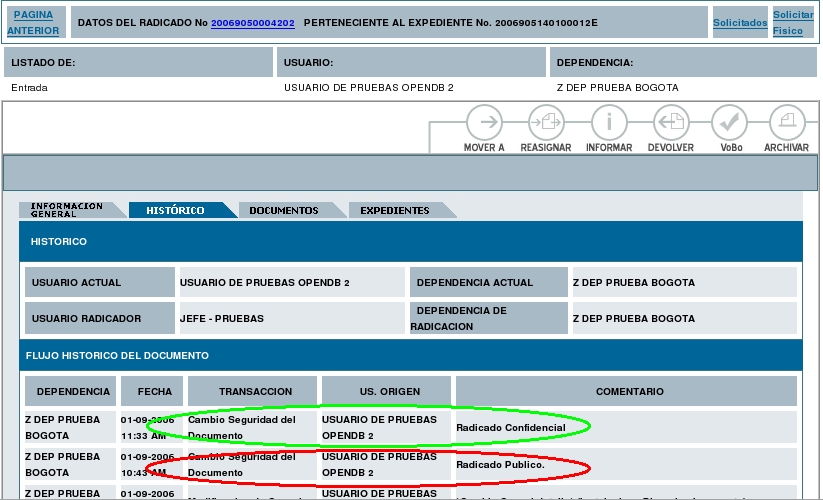
Task: Click the DEVOLVER icon
Action: (671, 122)
